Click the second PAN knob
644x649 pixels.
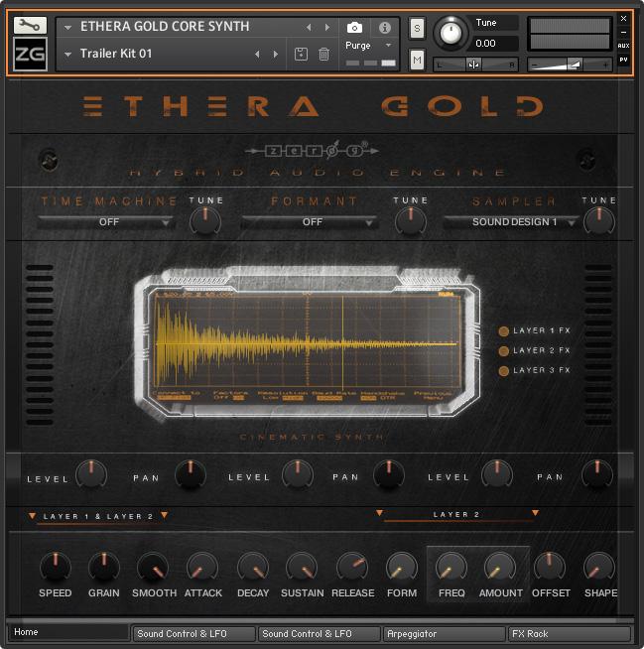click(389, 474)
